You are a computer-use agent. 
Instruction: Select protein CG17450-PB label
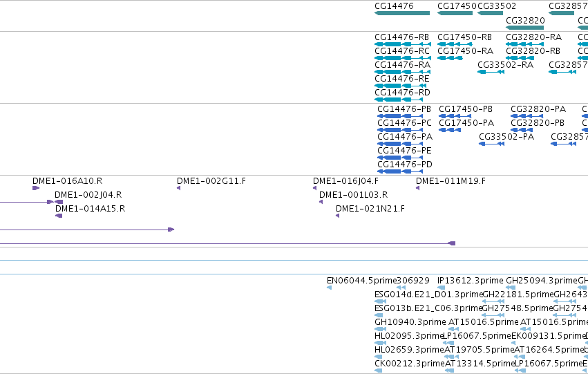click(x=466, y=109)
